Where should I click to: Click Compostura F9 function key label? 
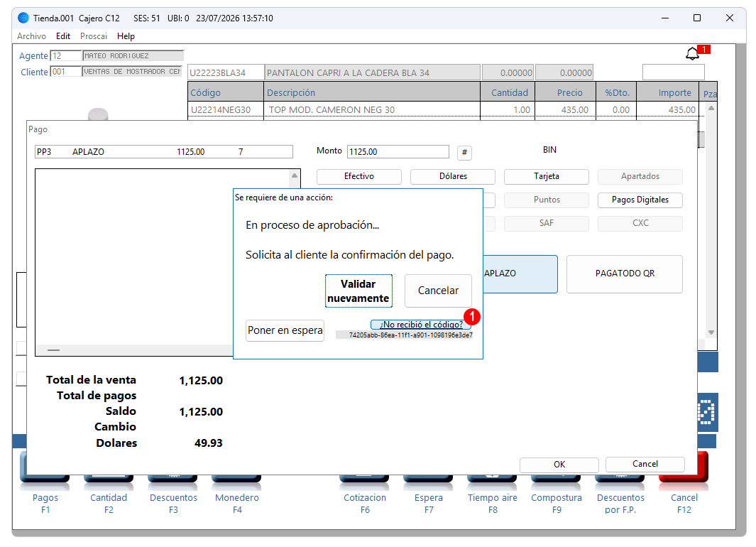pyautogui.click(x=557, y=504)
